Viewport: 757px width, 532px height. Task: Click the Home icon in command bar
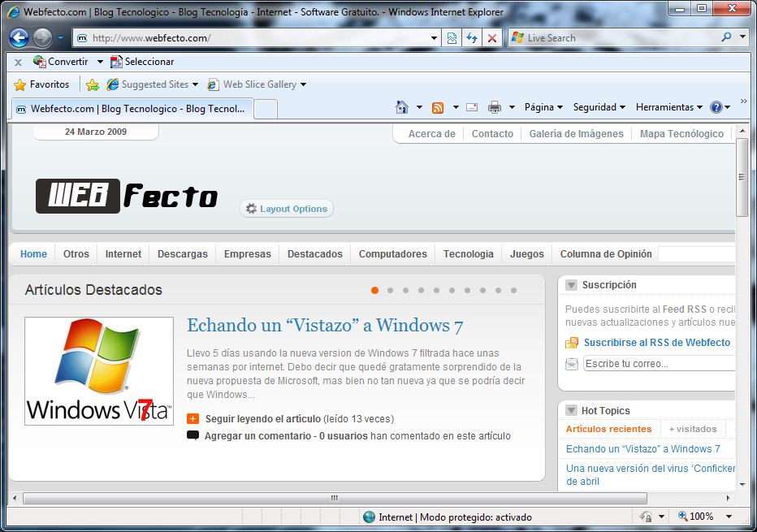point(401,107)
